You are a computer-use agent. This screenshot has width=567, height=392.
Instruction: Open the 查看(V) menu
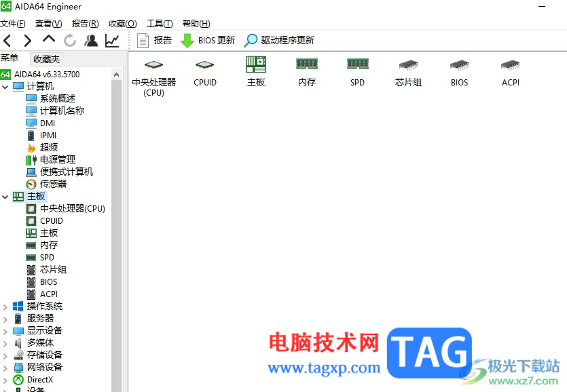pyautogui.click(x=48, y=24)
